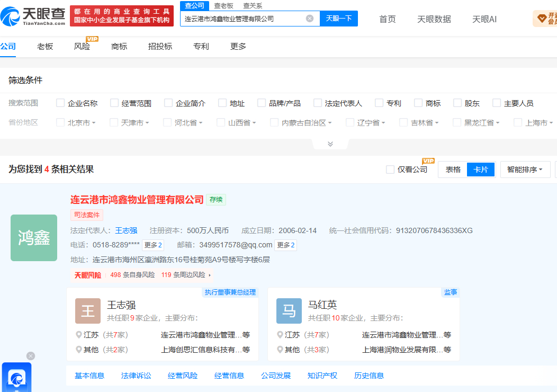This screenshot has width=557, height=392.
Task: Open 498 条自身风险 link
Action: click(x=132, y=275)
